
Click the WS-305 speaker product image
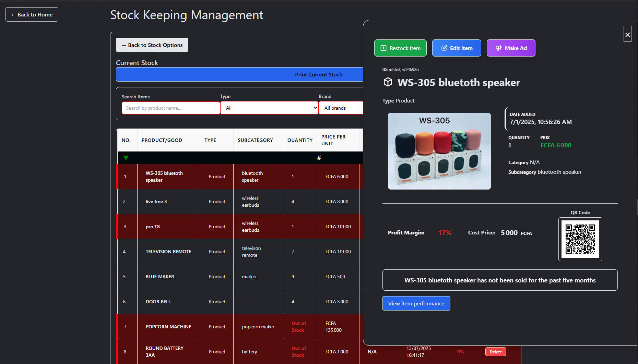pos(439,151)
